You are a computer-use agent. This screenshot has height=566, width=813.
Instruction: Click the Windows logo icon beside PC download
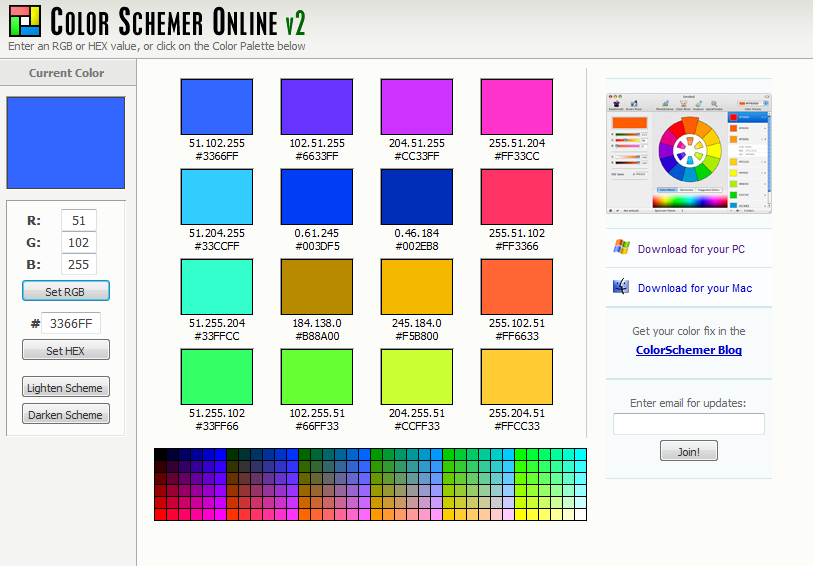click(x=621, y=247)
